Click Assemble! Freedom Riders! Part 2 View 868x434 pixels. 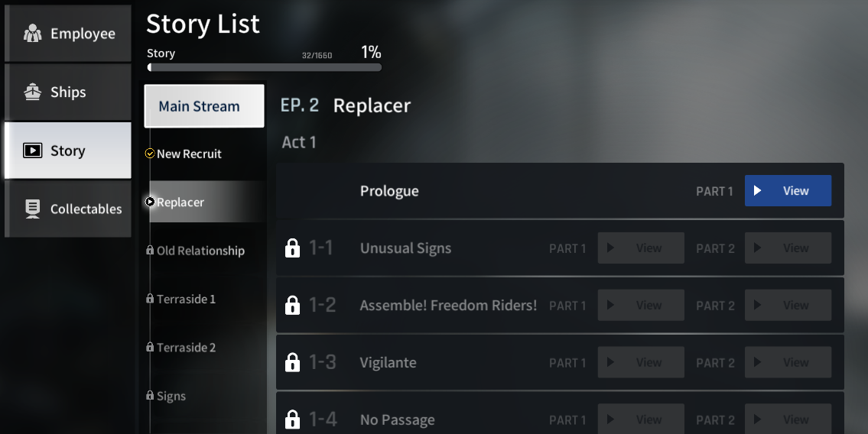click(788, 306)
